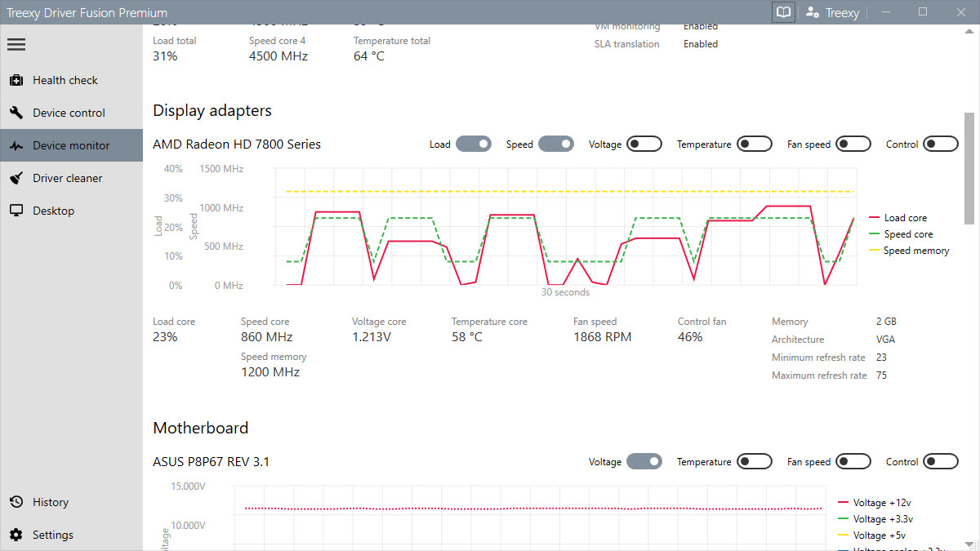The width and height of the screenshot is (980, 551).
Task: Open the Health check section
Action: point(65,79)
